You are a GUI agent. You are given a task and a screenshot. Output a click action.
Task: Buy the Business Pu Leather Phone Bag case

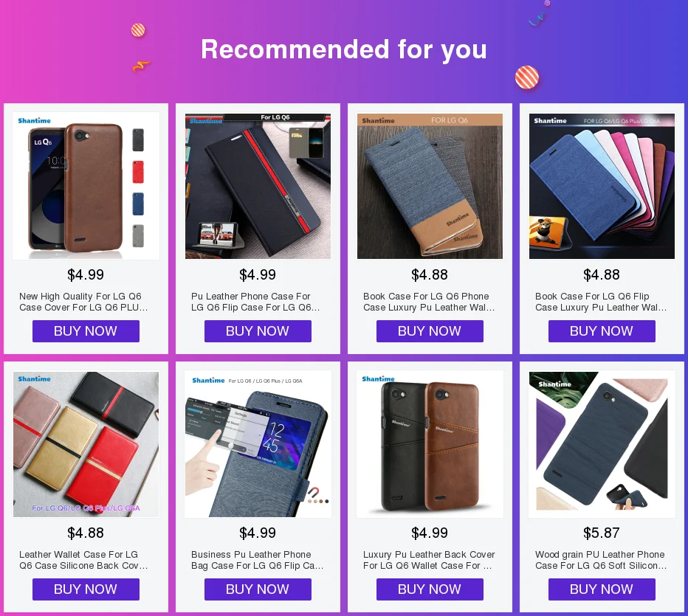pyautogui.click(x=258, y=589)
